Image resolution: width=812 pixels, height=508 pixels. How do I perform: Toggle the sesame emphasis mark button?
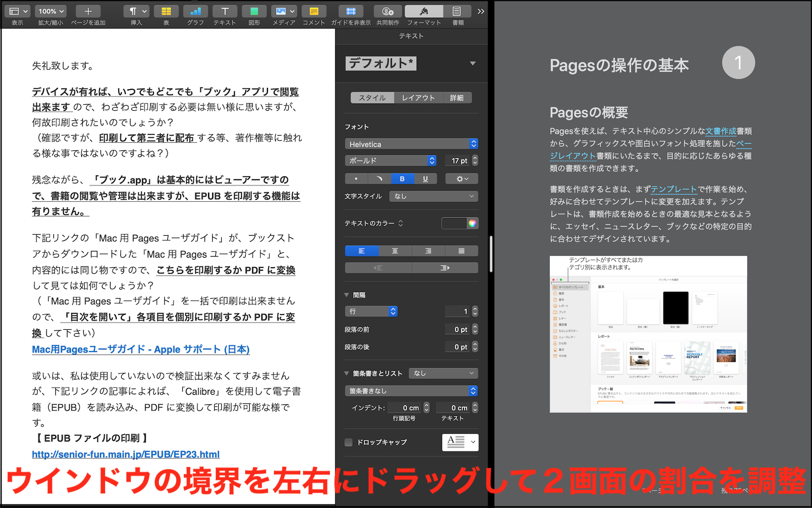[380, 179]
